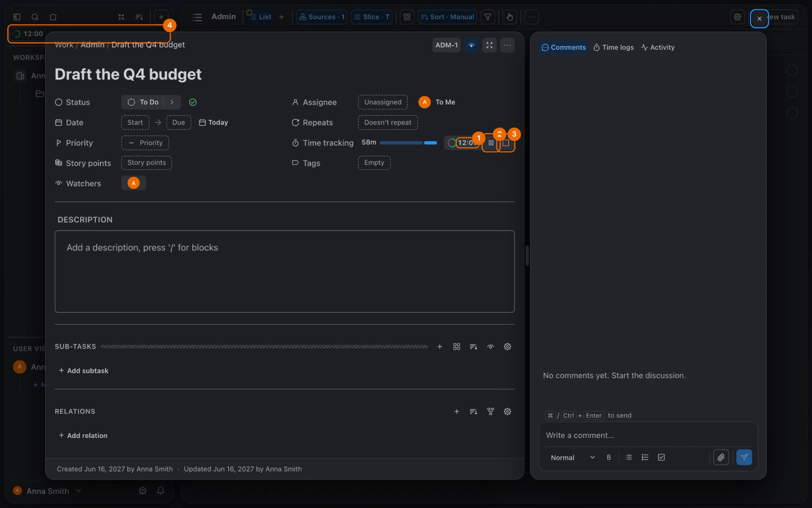812x508 pixels.
Task: Open the Doesn't repeat recurrence setting
Action: pos(388,122)
